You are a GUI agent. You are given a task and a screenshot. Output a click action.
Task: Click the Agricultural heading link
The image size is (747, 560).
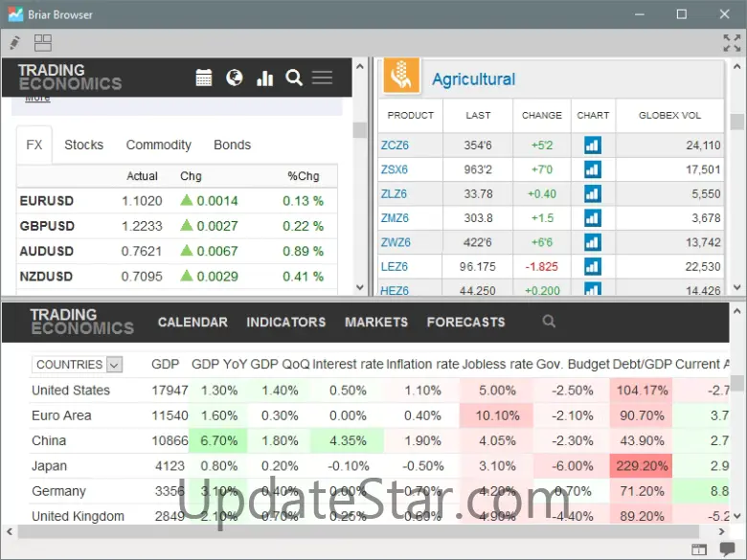[473, 79]
